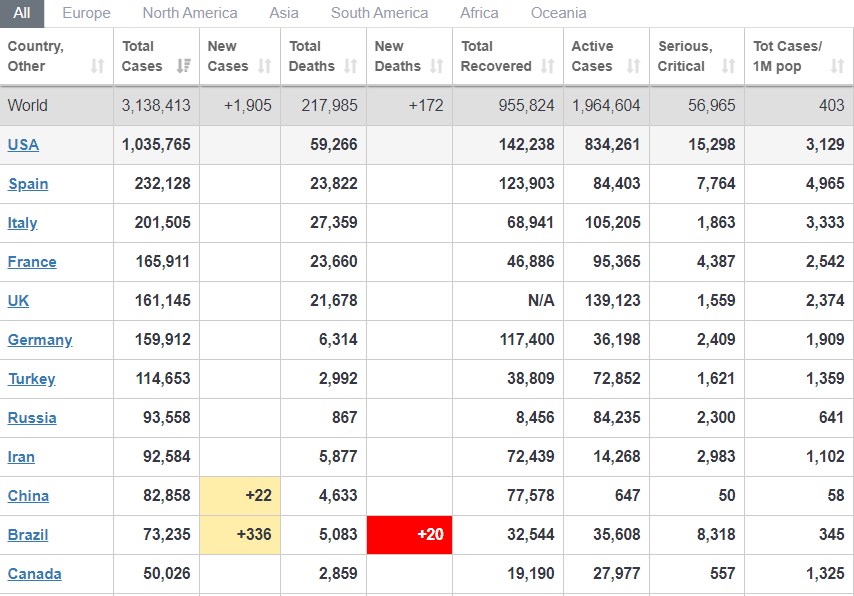This screenshot has width=854, height=596.
Task: Sort by Tot Cases/1M pop arrows
Action: 837,66
